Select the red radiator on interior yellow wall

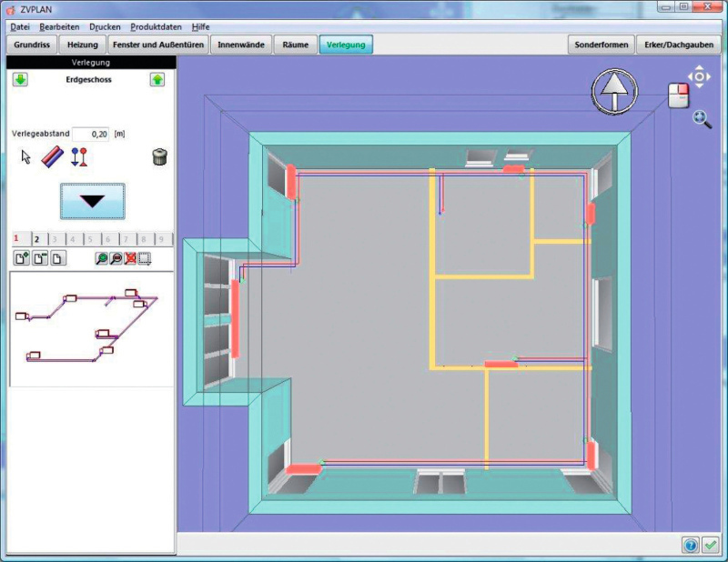tap(501, 364)
